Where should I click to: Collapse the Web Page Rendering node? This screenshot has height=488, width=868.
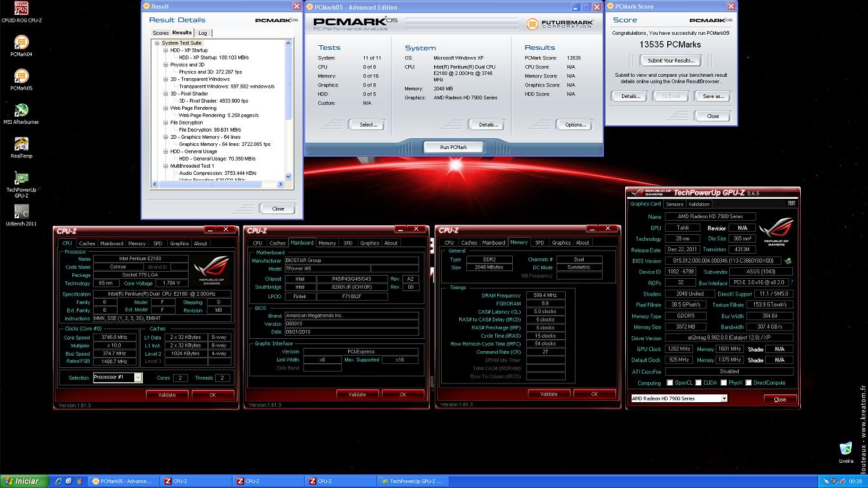click(x=165, y=108)
